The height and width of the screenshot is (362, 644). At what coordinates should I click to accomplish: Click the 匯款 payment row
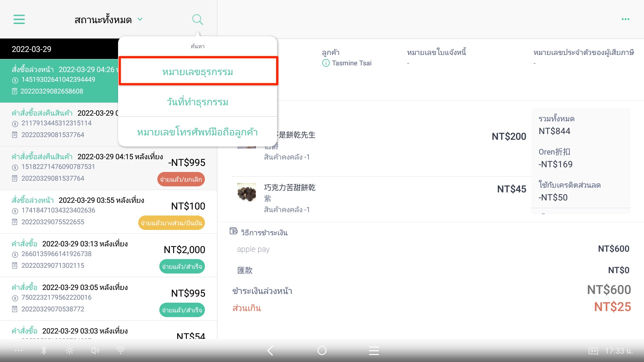click(x=431, y=270)
